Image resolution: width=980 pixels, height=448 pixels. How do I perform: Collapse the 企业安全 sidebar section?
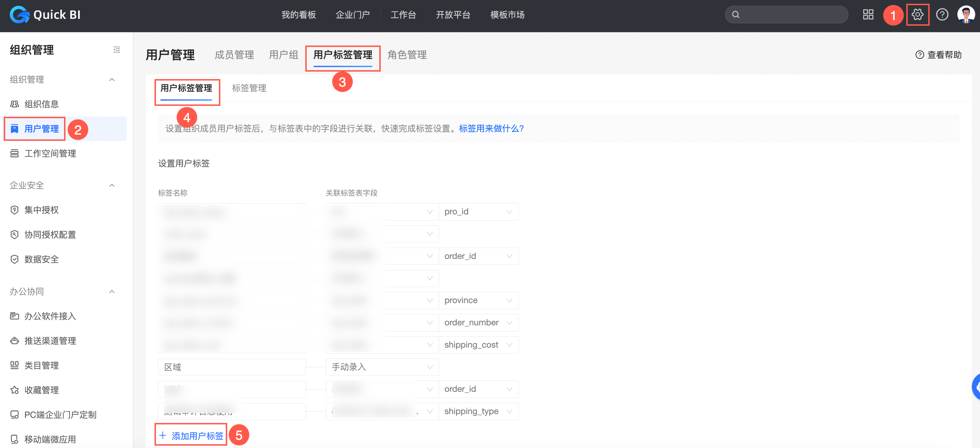pos(112,186)
